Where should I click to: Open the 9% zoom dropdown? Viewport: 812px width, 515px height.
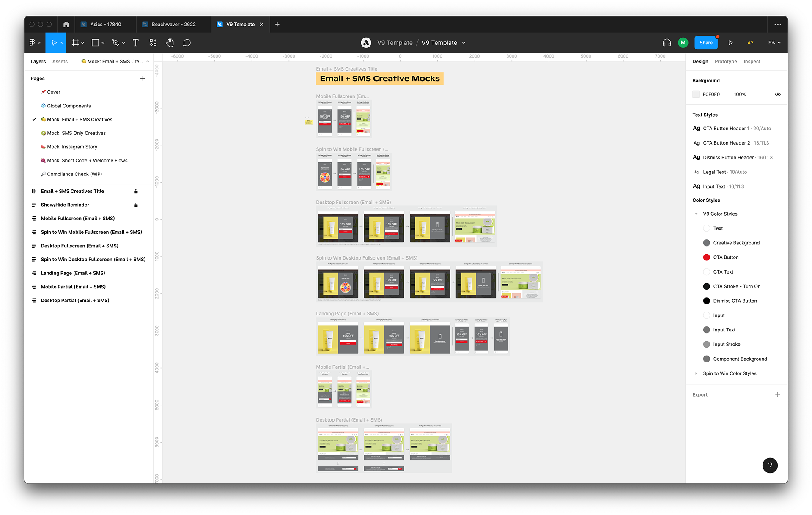coord(774,43)
